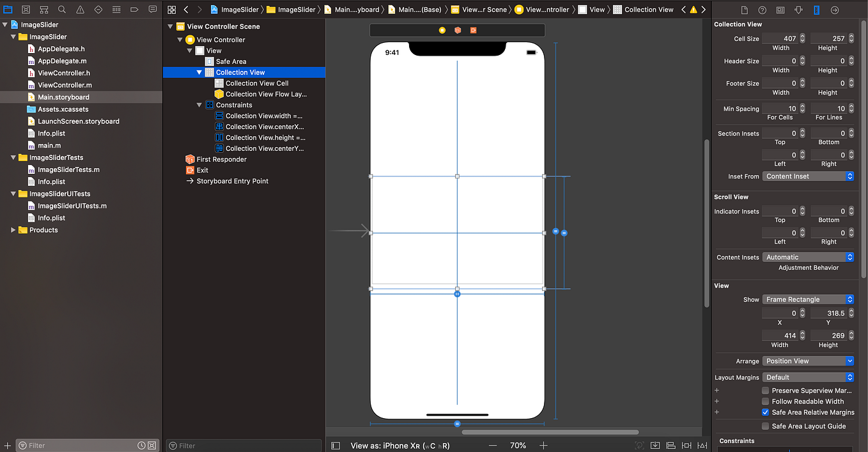
Task: Open the Layout Margins dropdown
Action: click(808, 377)
